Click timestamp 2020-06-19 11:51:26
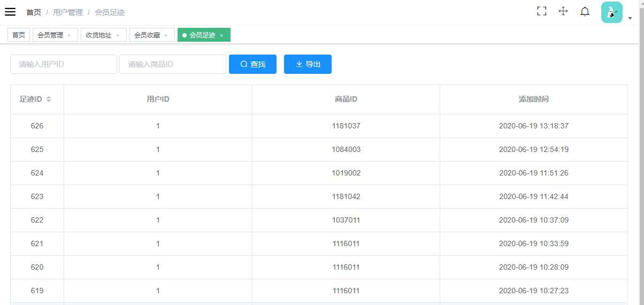The width and height of the screenshot is (644, 305). pyautogui.click(x=534, y=173)
